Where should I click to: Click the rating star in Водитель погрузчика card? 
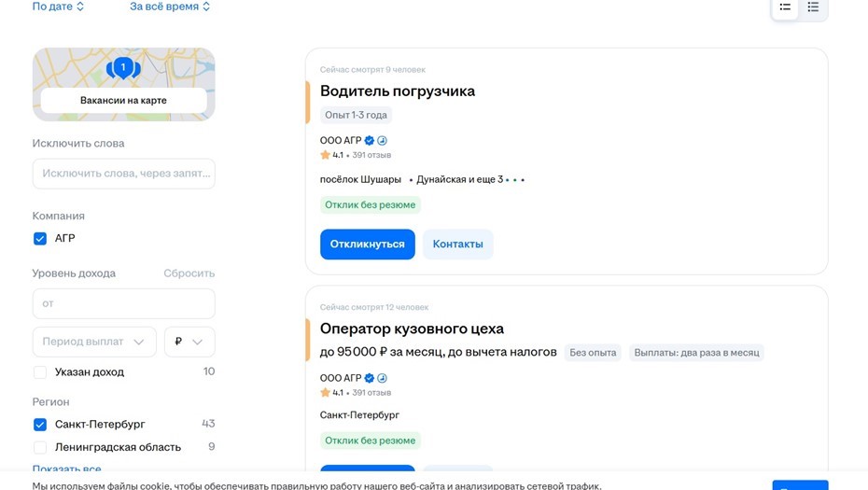point(326,155)
